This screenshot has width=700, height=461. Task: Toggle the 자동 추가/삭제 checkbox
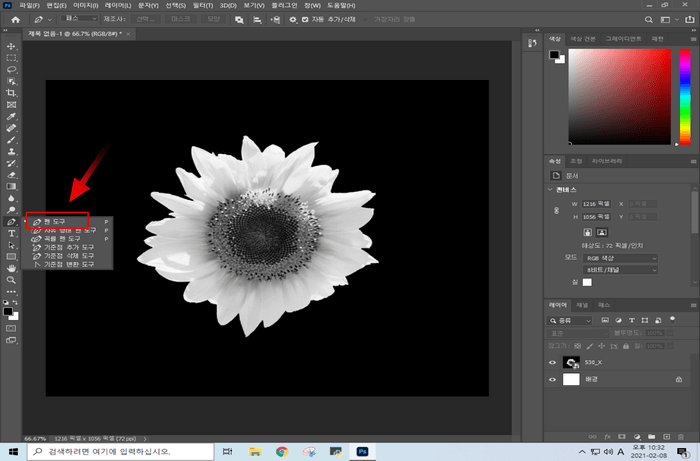click(x=304, y=19)
